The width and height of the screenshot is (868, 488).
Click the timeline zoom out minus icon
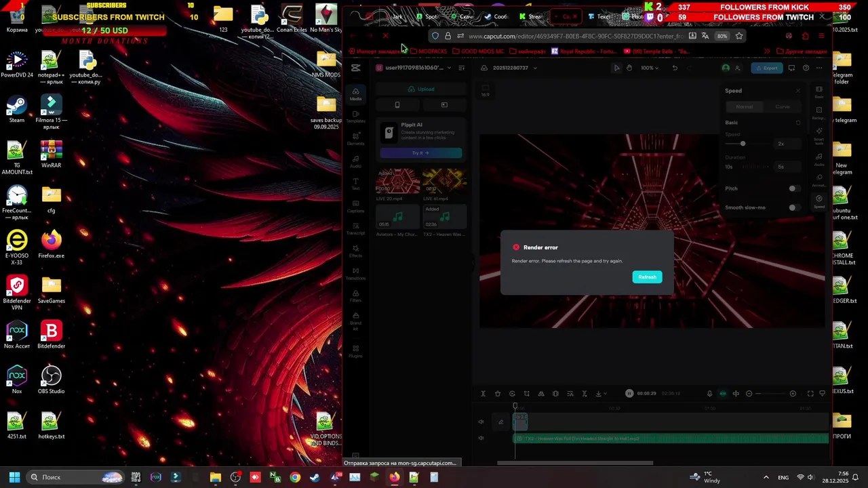click(x=749, y=394)
